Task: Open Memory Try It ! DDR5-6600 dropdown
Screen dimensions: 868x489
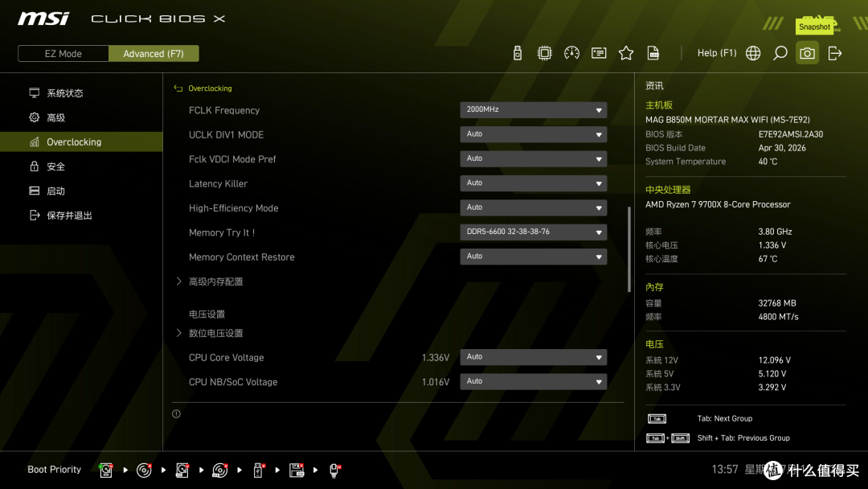Action: pyautogui.click(x=533, y=232)
